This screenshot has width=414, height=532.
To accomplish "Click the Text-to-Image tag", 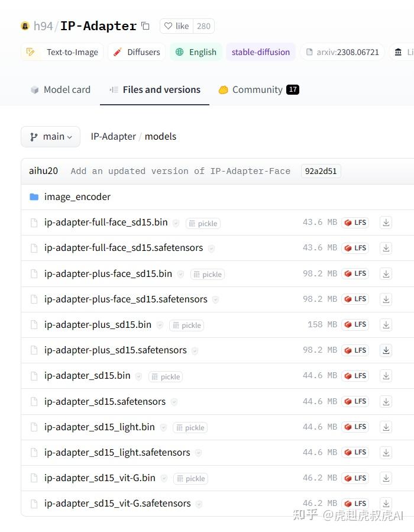I will [x=63, y=52].
